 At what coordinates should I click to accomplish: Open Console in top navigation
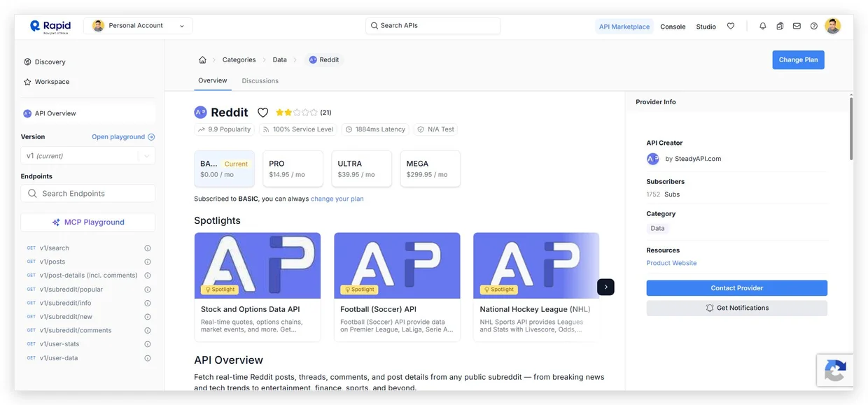pyautogui.click(x=673, y=27)
